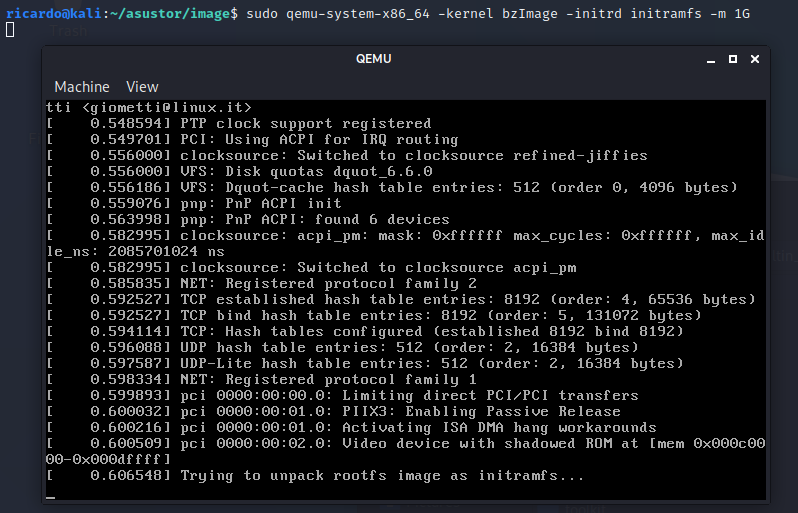Open the Machine menu
Screen dimensions: 798x513
82,87
